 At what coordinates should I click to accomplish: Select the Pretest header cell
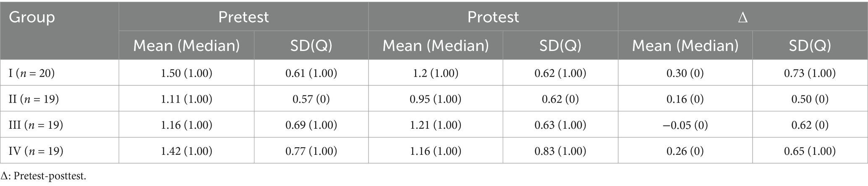point(243,17)
